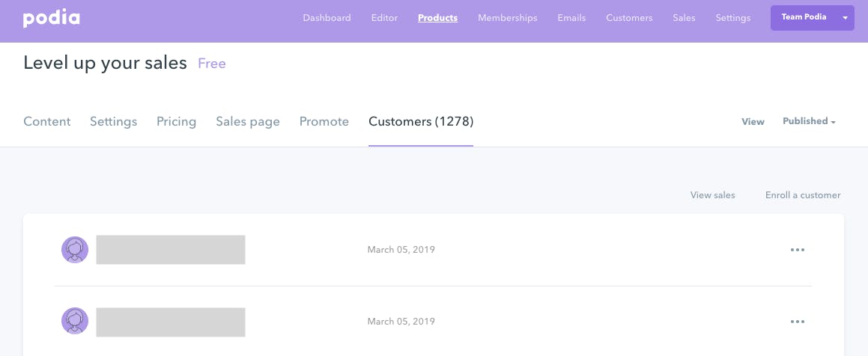Click Enroll a customer link

coord(803,195)
